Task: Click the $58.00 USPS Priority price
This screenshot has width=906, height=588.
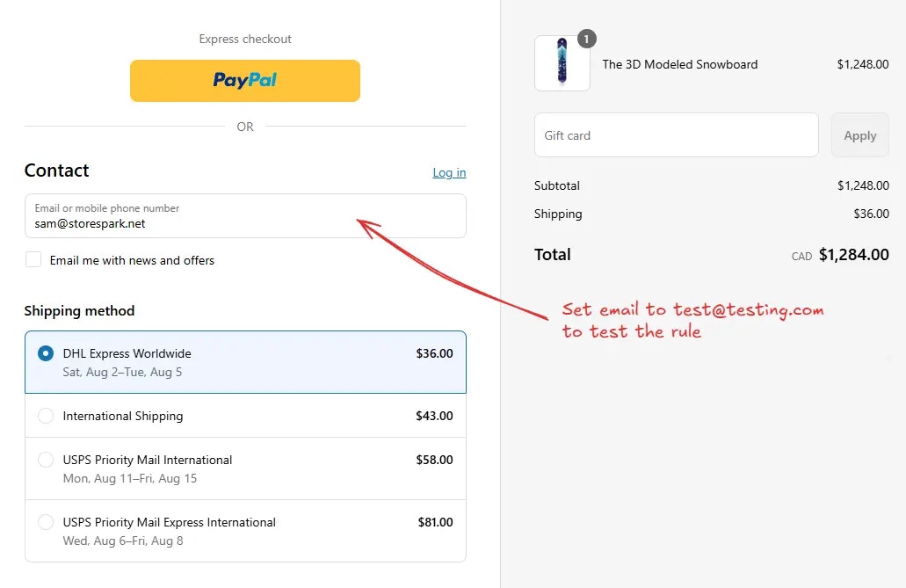Action: pyautogui.click(x=434, y=460)
